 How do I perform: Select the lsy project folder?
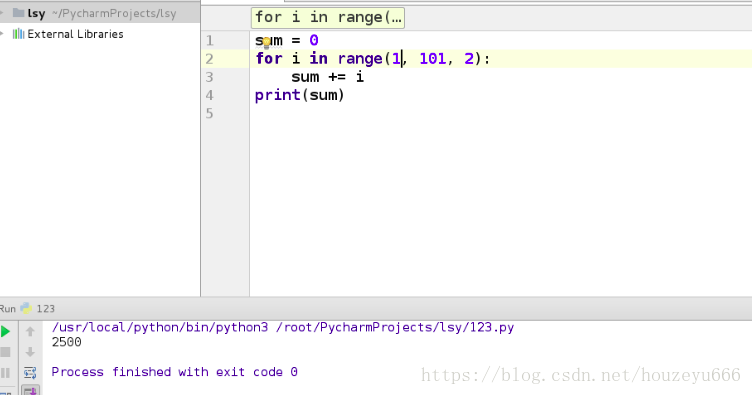click(100, 13)
